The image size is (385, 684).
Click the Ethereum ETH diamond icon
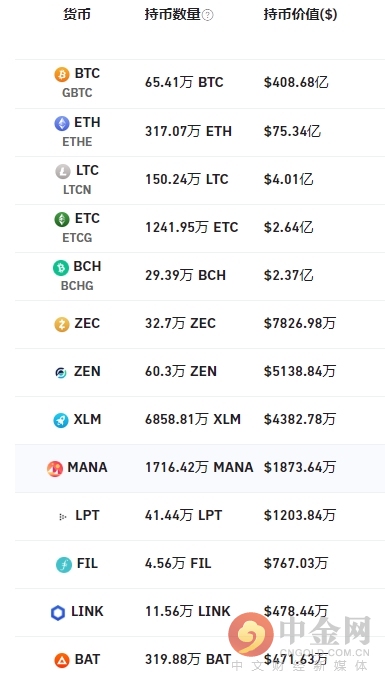(62, 123)
